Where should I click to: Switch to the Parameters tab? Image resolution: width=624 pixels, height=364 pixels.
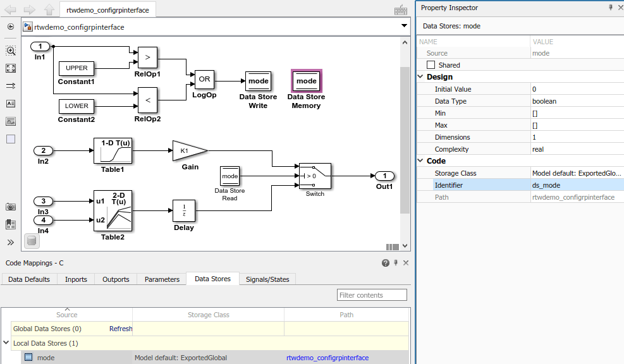(161, 279)
